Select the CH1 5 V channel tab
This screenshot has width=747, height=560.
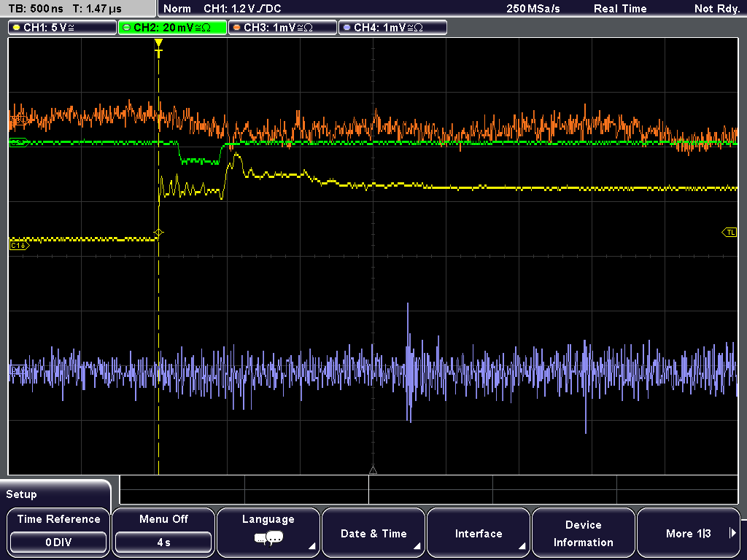(63, 28)
